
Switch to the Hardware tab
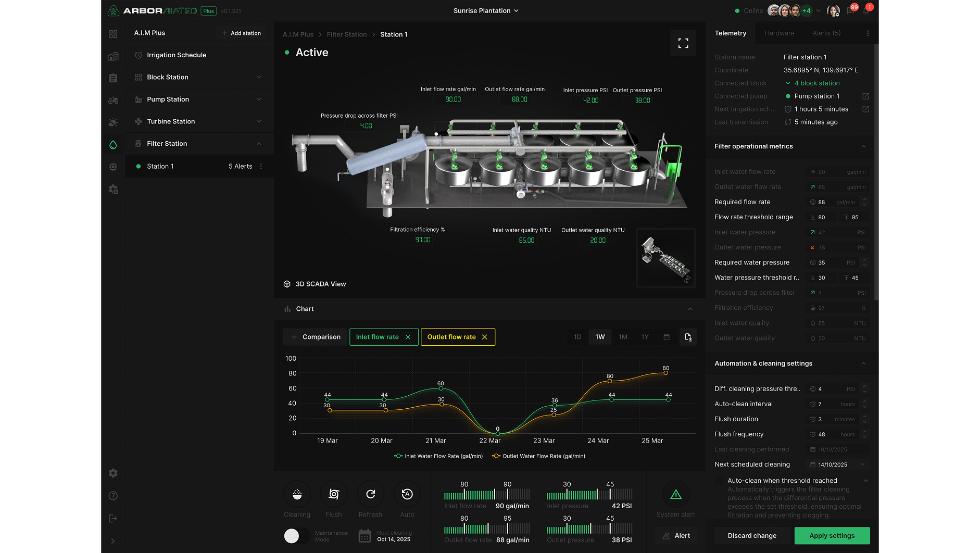point(780,33)
